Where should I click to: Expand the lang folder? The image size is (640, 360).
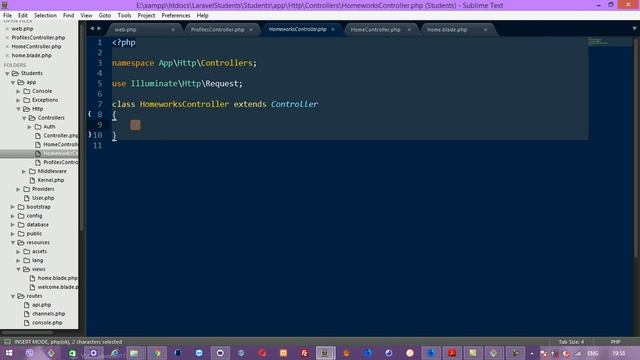[18, 260]
